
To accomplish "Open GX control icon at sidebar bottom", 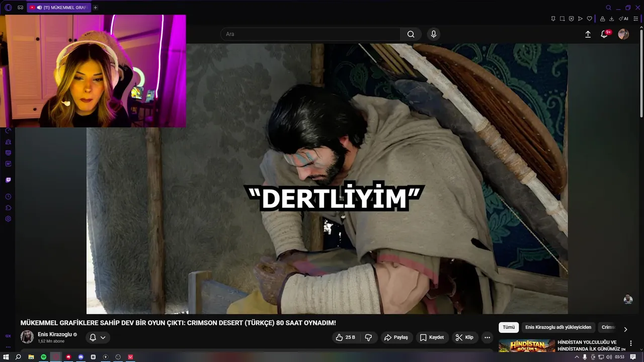I will tap(8, 336).
